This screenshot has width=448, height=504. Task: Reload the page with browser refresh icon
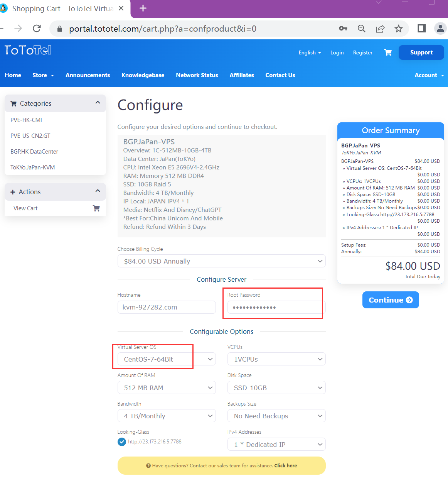tap(37, 29)
